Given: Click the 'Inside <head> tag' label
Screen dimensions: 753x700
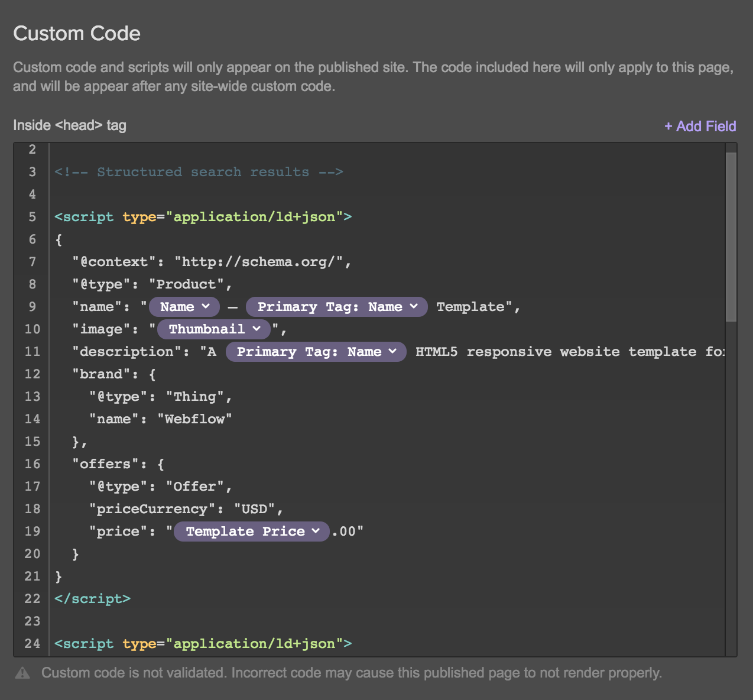Looking at the screenshot, I should tap(70, 125).
